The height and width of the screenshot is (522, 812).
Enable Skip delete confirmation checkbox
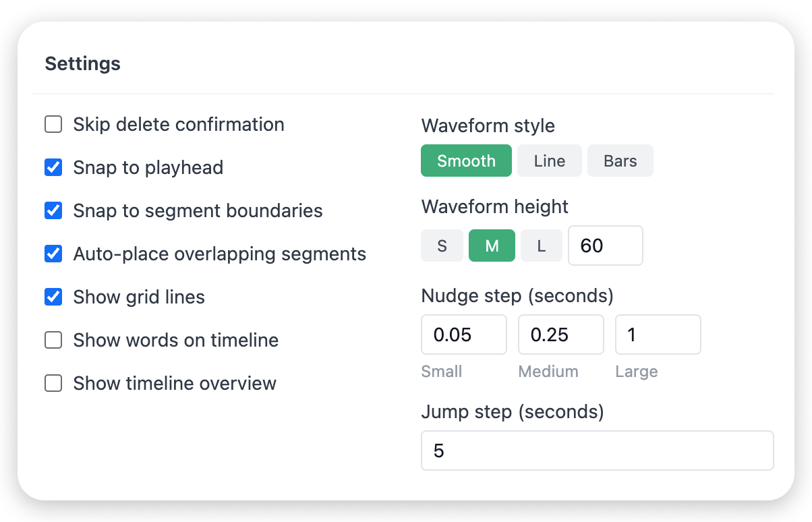[x=53, y=125]
